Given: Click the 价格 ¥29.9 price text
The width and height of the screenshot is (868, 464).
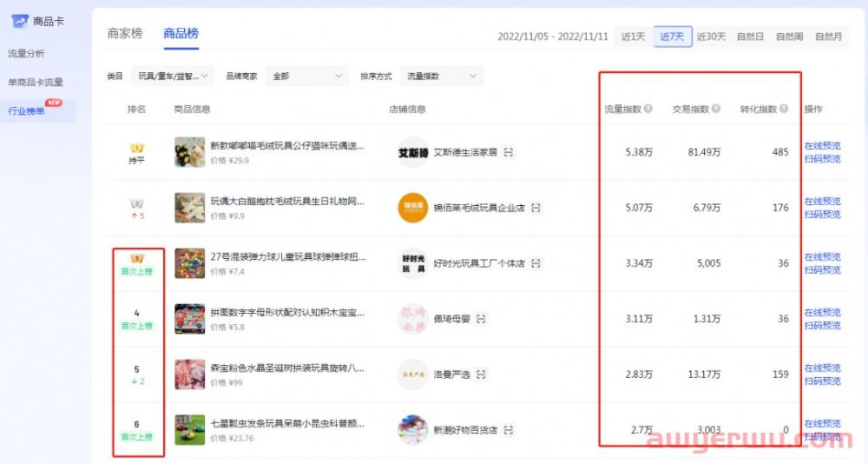Looking at the screenshot, I should (x=230, y=161).
